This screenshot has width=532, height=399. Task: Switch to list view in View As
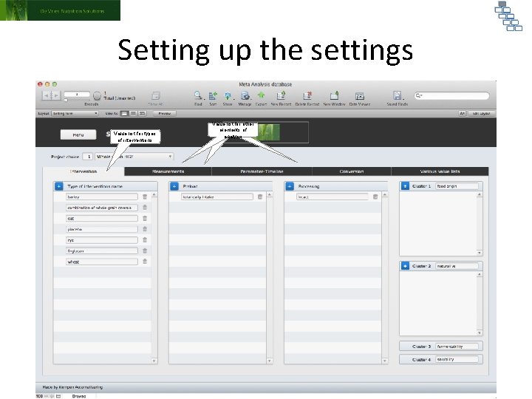point(133,113)
